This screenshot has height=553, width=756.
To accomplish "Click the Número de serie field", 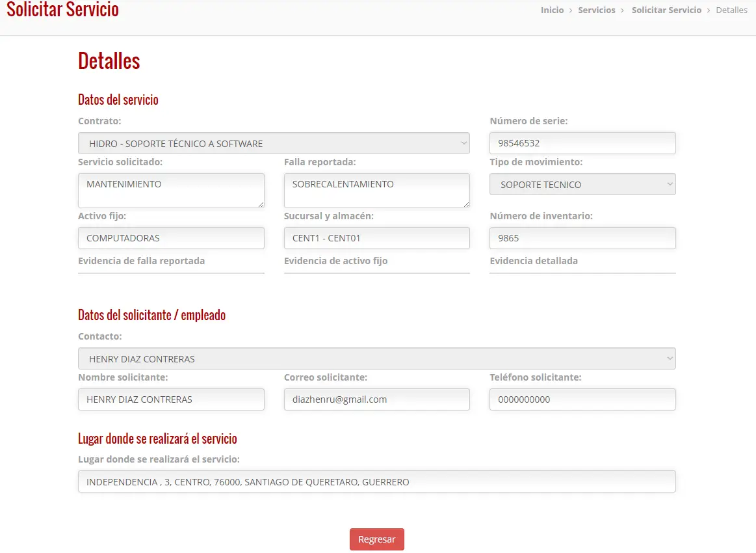I will pos(582,143).
